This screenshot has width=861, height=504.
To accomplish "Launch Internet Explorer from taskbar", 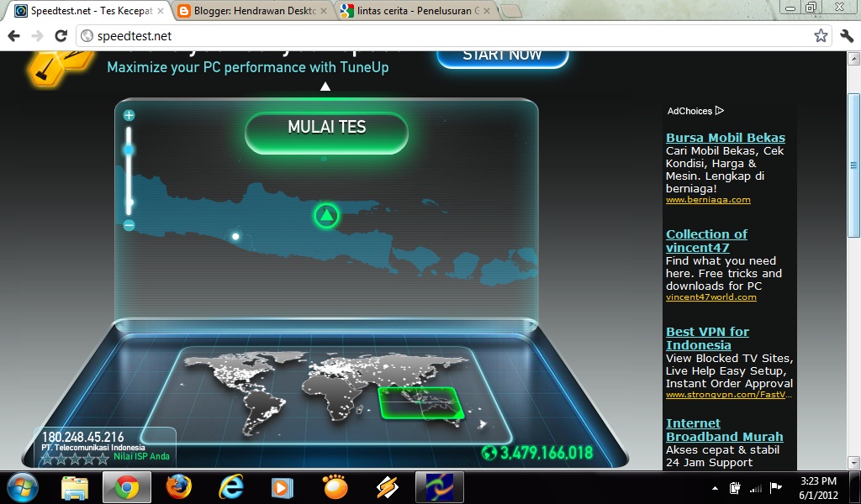I will click(231, 487).
